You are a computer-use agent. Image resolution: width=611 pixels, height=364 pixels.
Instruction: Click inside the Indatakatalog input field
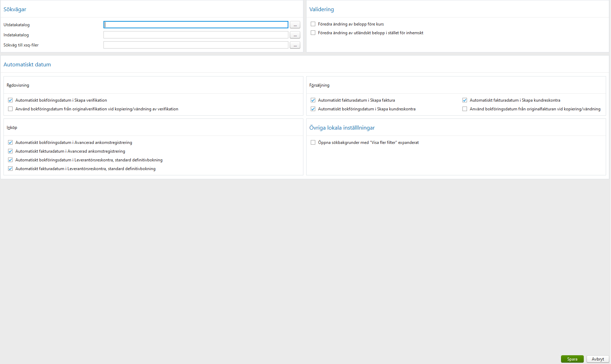[x=195, y=35]
